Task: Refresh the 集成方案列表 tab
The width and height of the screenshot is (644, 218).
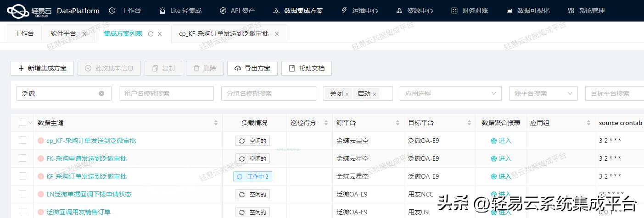Action: click(151, 34)
